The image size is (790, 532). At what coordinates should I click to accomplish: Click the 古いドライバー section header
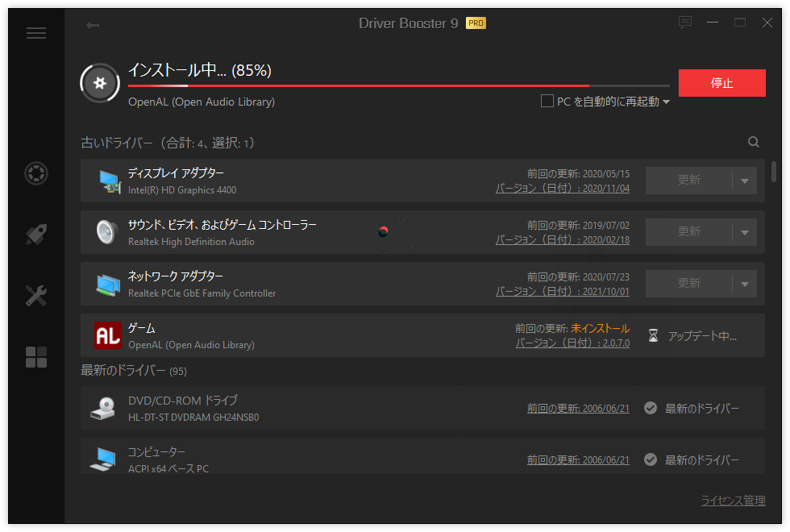(x=168, y=143)
